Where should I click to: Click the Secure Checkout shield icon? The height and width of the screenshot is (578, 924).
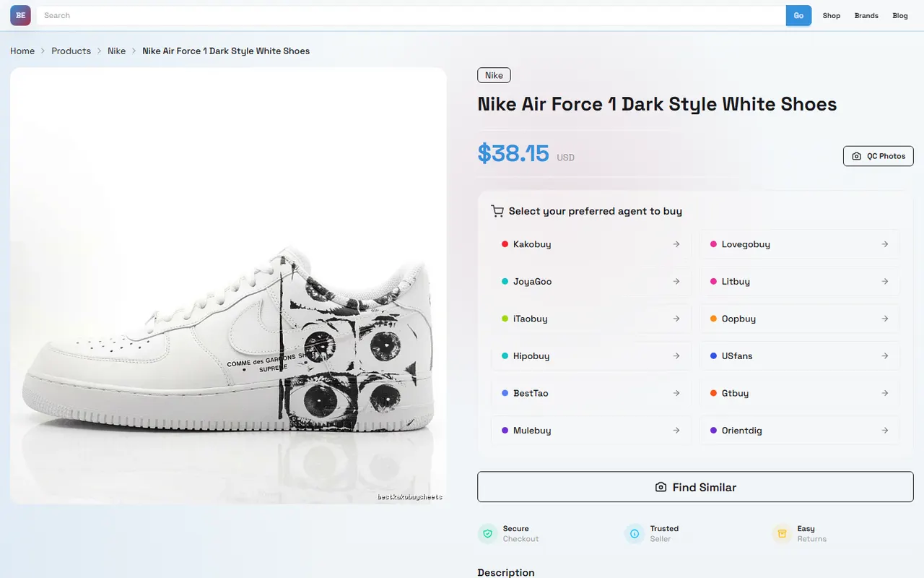tap(488, 534)
